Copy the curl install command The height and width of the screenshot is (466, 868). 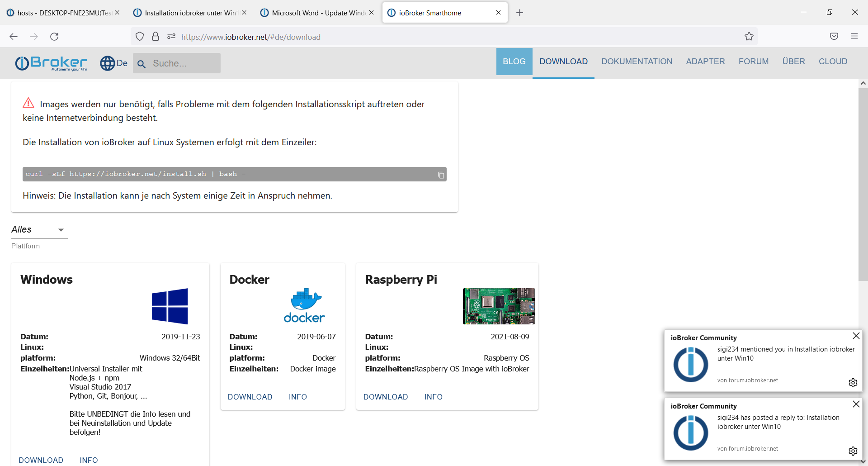point(441,175)
